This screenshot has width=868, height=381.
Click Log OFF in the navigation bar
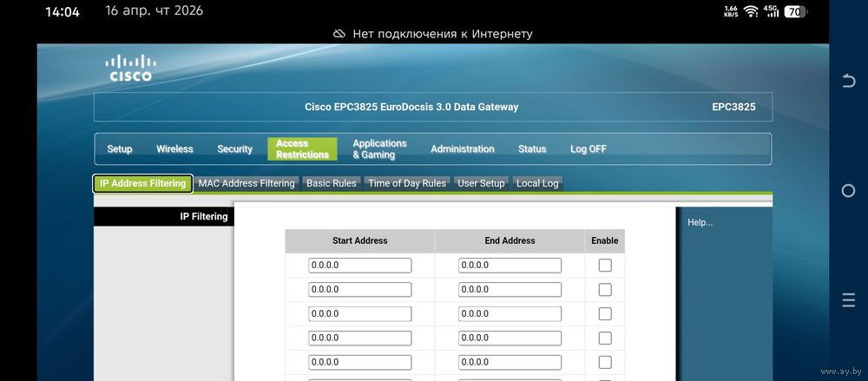point(588,149)
